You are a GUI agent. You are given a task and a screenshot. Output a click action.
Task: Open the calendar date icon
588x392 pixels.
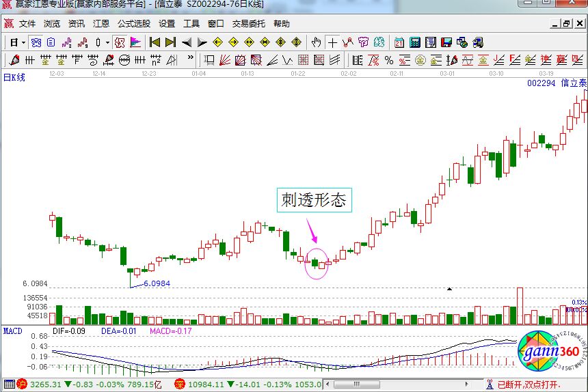[399, 42]
